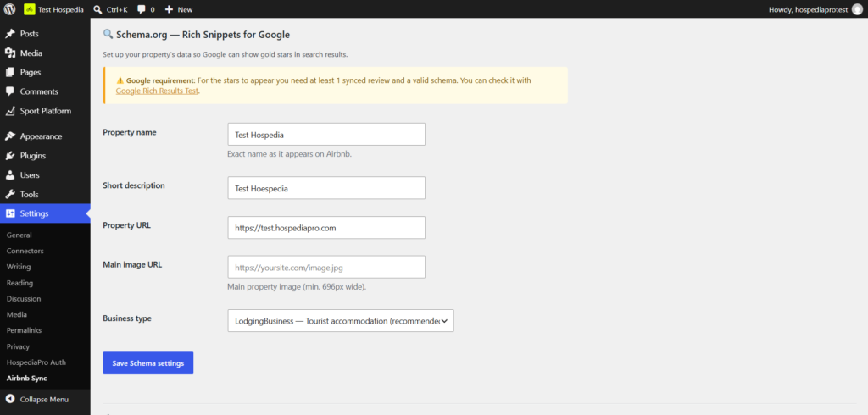The image size is (868, 415).
Task: Open the Media library icon
Action: click(10, 53)
